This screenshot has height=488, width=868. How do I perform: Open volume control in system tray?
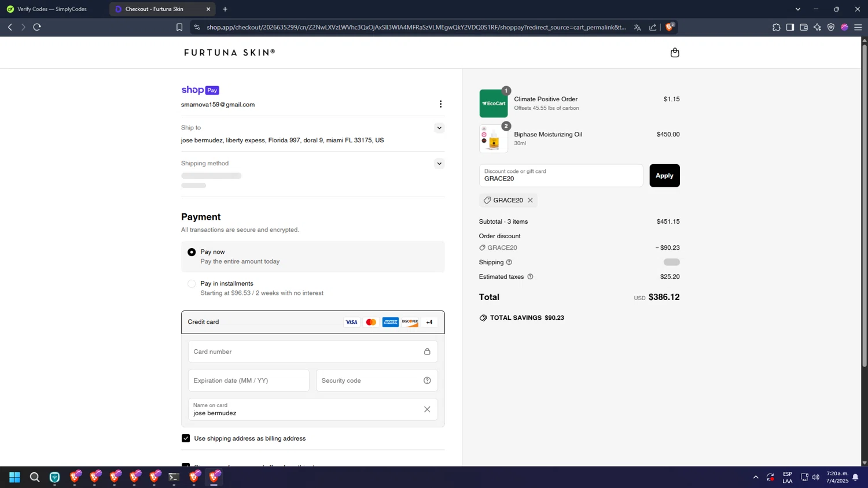[816, 477]
